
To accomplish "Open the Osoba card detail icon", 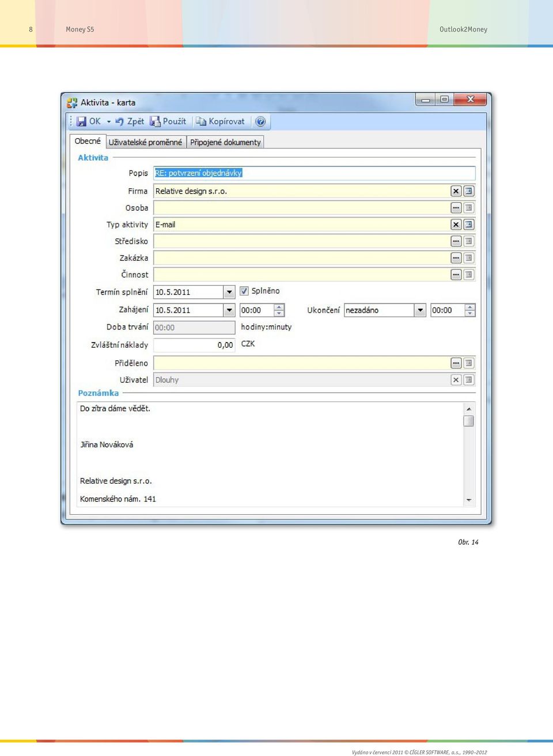I will click(469, 208).
